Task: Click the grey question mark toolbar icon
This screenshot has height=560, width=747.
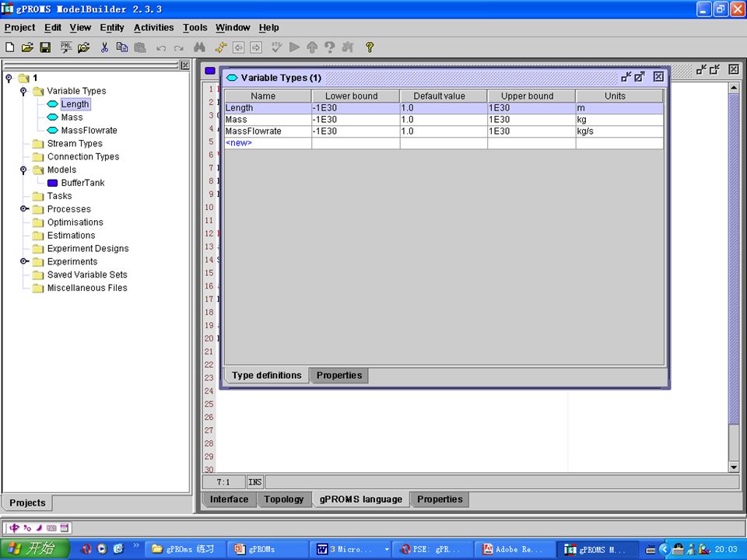Action: click(x=329, y=47)
